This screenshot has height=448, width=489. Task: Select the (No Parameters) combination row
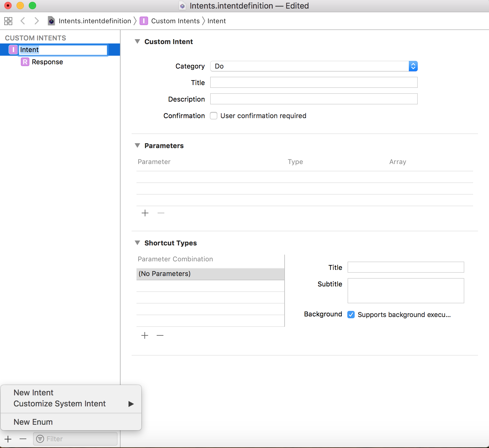point(211,274)
